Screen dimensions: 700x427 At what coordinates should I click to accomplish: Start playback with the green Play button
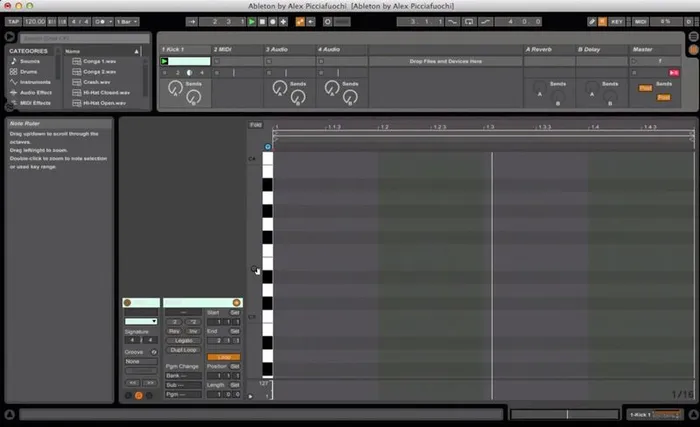tap(252, 21)
